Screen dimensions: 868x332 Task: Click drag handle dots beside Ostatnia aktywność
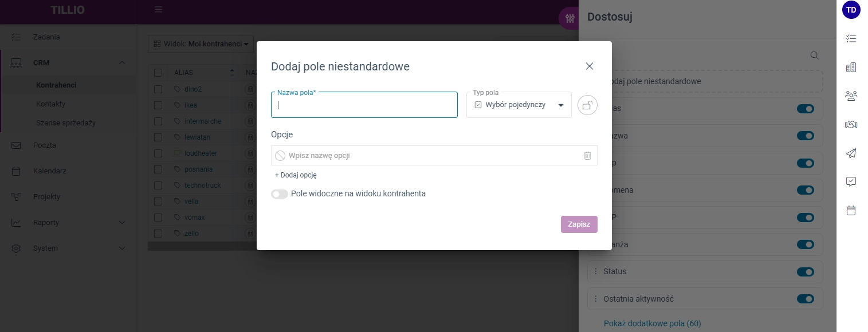click(596, 299)
